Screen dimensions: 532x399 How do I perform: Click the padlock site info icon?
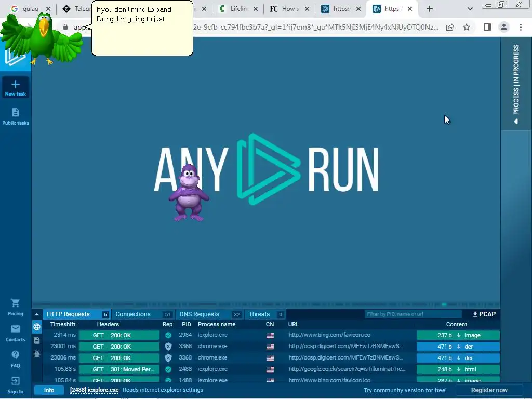[x=65, y=27]
